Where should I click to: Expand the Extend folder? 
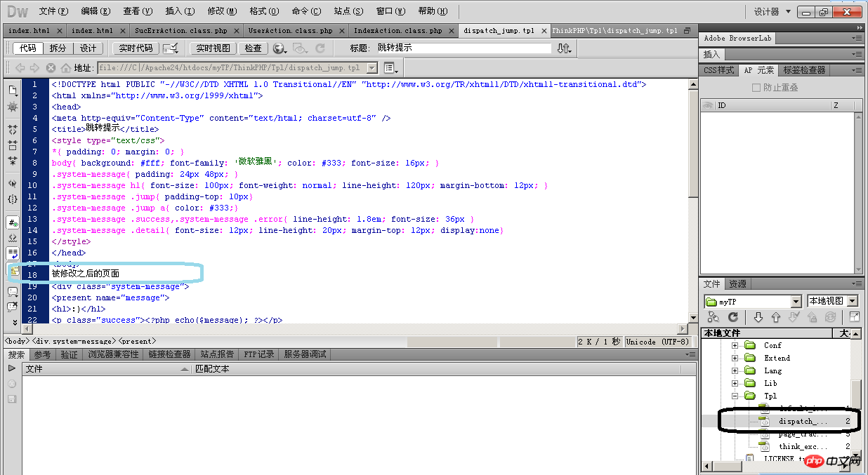pos(735,358)
